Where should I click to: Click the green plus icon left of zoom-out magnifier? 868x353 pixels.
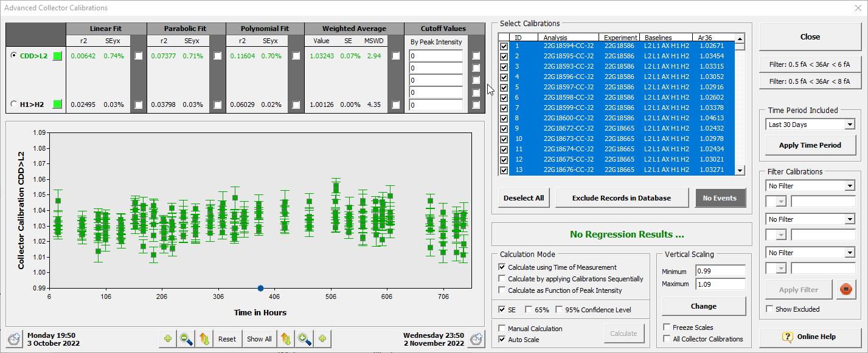[168, 338]
